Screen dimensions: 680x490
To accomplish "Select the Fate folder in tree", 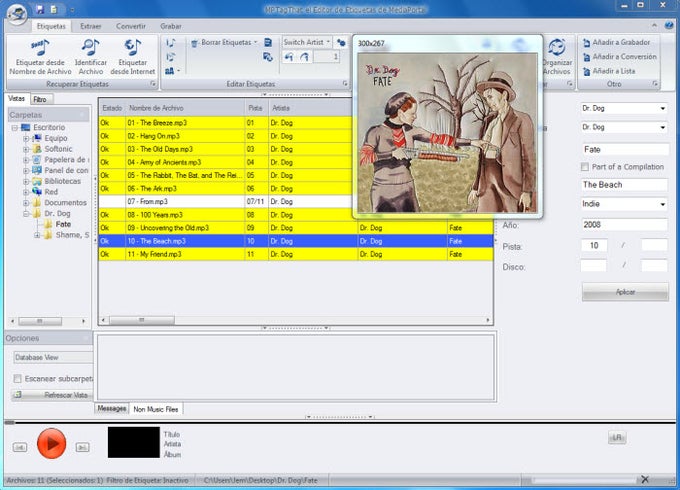I will (x=63, y=224).
